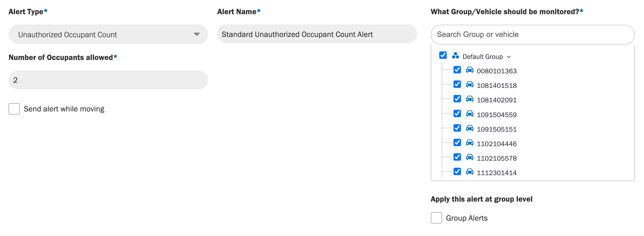
Task: Click the vehicle icon beside 1091505151
Action: [x=469, y=128]
